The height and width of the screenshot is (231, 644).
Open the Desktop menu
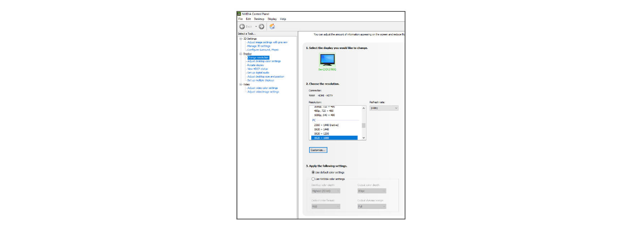click(x=259, y=19)
